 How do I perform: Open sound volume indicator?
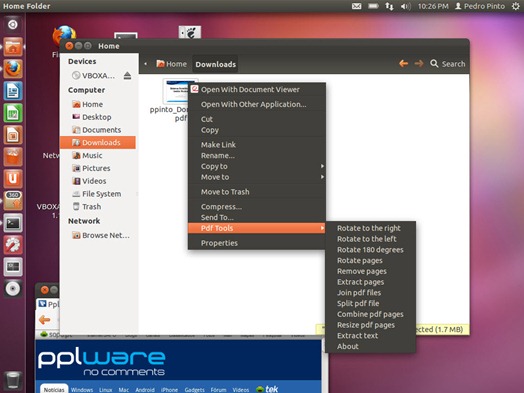[405, 6]
